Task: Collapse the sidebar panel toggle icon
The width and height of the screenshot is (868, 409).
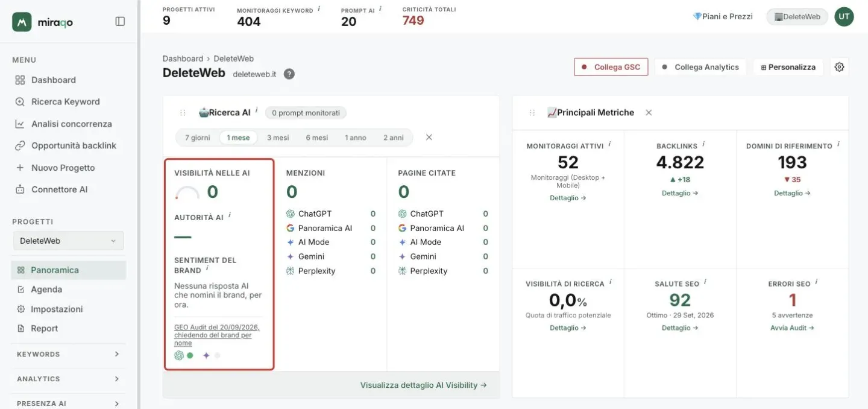Action: pyautogui.click(x=120, y=22)
